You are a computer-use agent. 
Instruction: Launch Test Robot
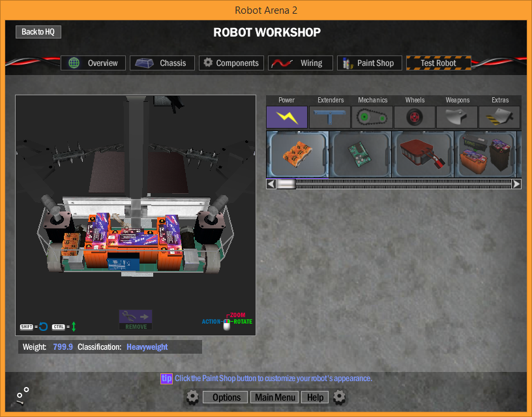pyautogui.click(x=439, y=63)
